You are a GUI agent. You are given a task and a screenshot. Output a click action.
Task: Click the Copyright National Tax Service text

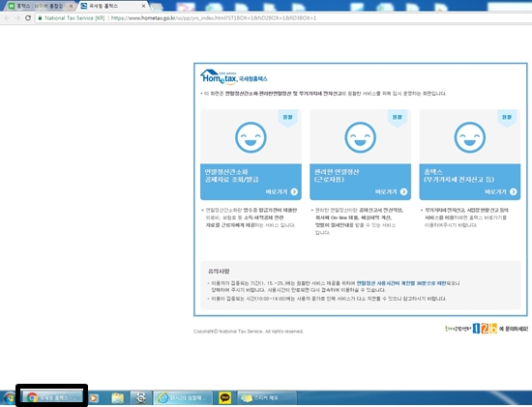249,332
